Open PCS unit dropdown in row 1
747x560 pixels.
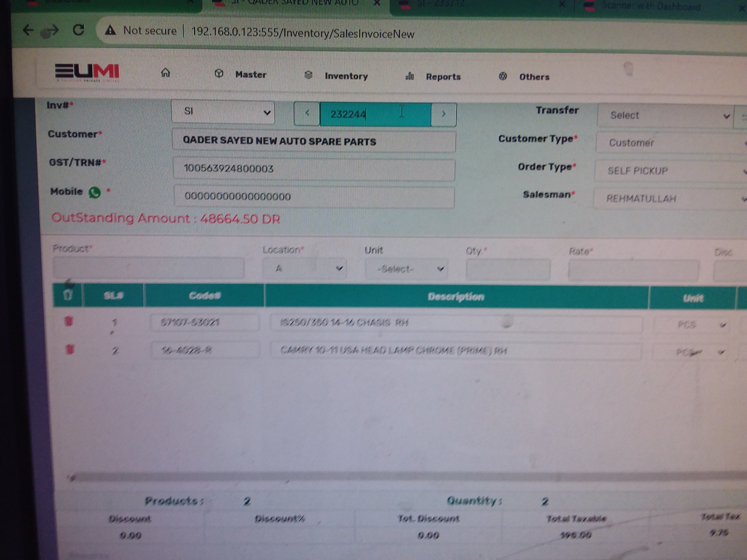click(x=692, y=325)
